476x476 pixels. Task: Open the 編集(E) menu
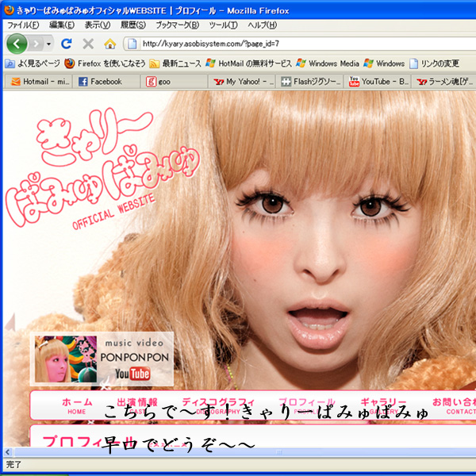coord(62,25)
